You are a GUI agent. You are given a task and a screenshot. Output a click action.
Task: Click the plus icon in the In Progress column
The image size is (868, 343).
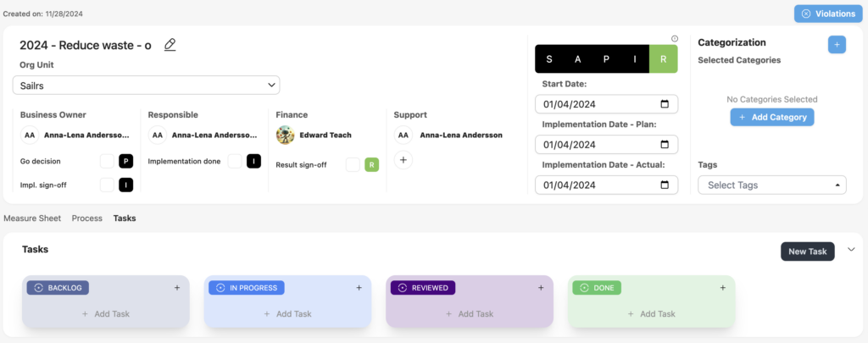359,288
